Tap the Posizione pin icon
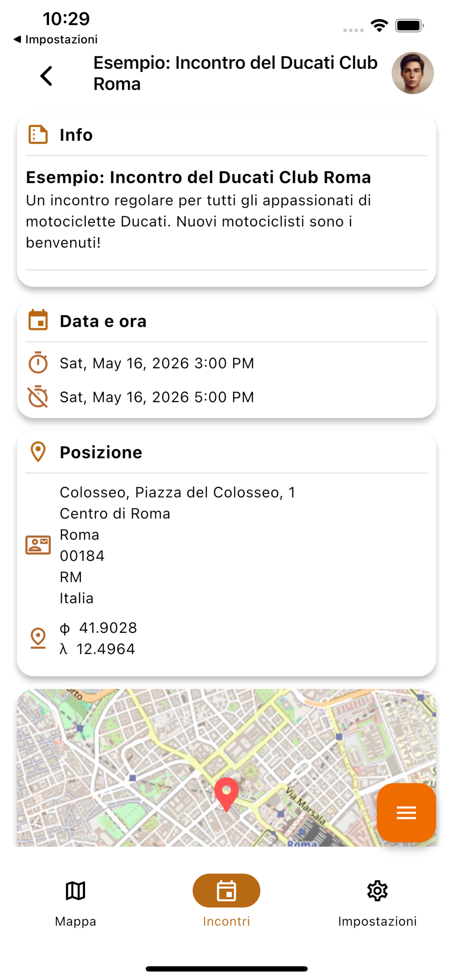 click(38, 452)
